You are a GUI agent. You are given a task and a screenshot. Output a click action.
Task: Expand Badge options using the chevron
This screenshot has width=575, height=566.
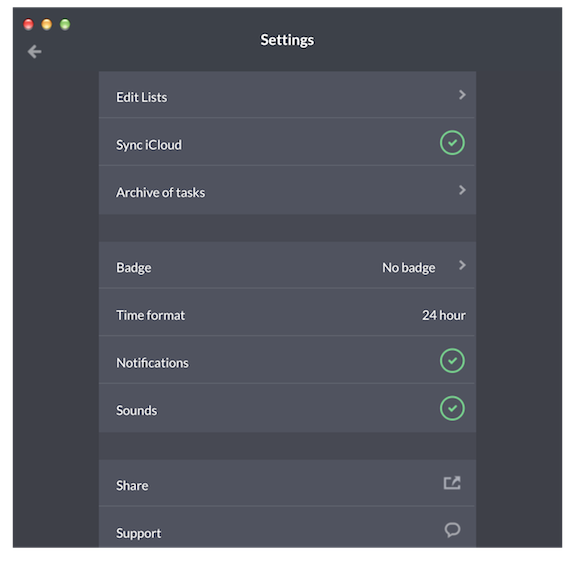click(462, 265)
